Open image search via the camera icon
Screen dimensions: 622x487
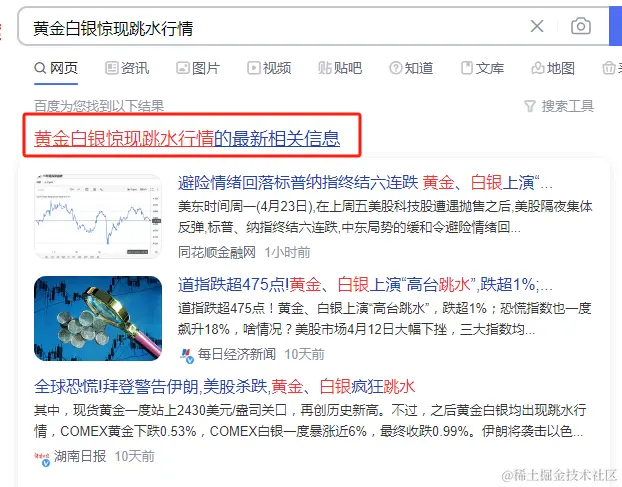click(580, 26)
